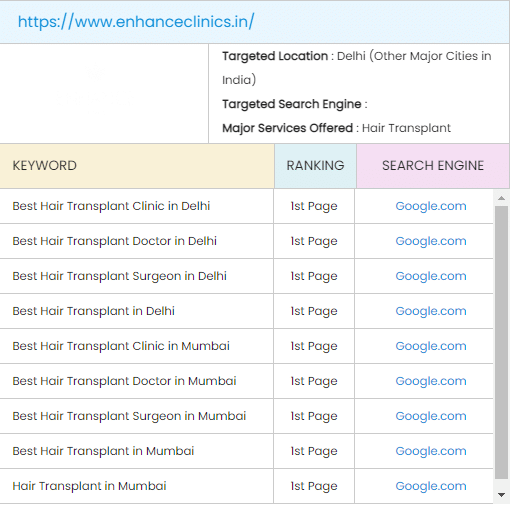Open Google.com link for Best Hair Transplant in Delhi
Screen dimensions: 515x509
pyautogui.click(x=431, y=311)
